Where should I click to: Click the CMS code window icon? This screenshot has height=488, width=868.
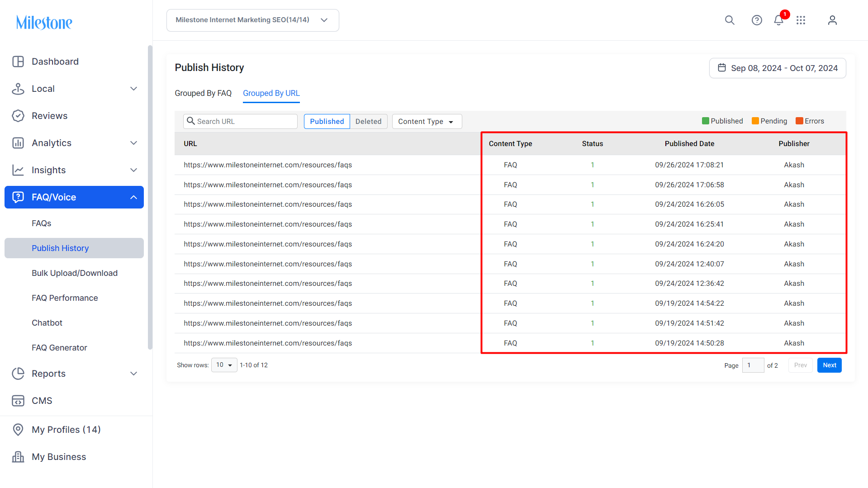click(x=18, y=401)
